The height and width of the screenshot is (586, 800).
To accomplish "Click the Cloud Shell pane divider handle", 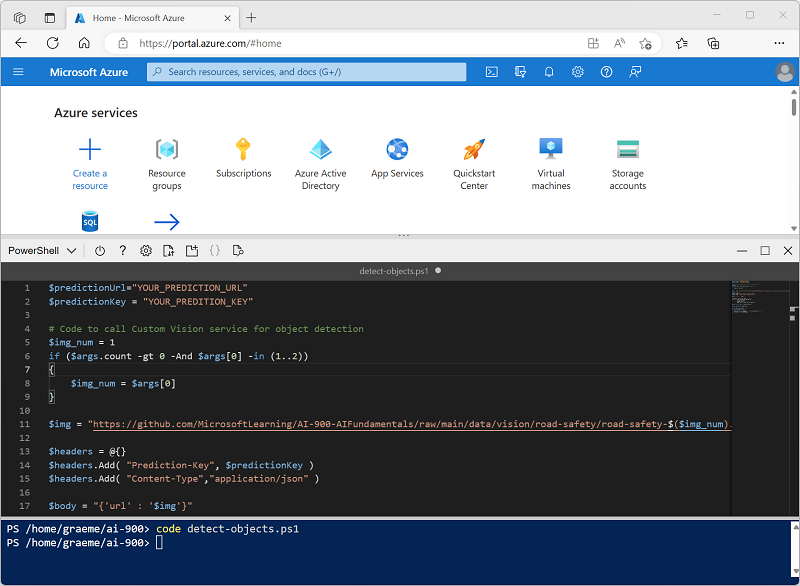I will point(404,235).
